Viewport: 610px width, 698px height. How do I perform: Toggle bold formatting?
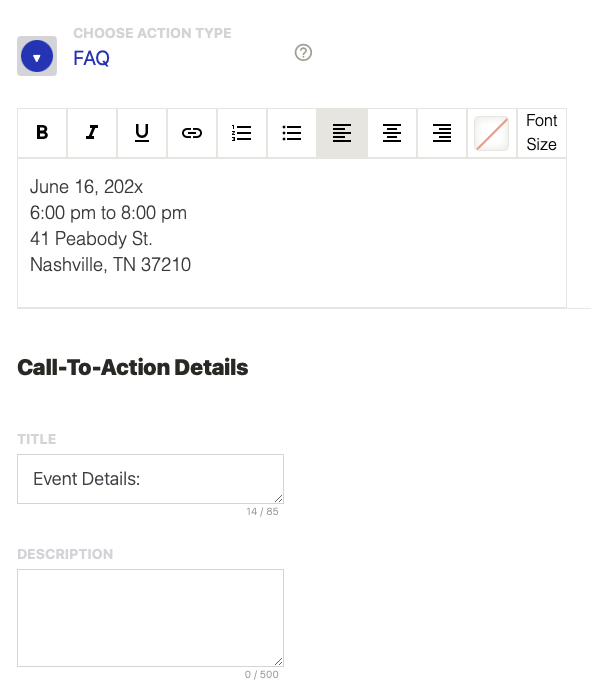click(42, 133)
